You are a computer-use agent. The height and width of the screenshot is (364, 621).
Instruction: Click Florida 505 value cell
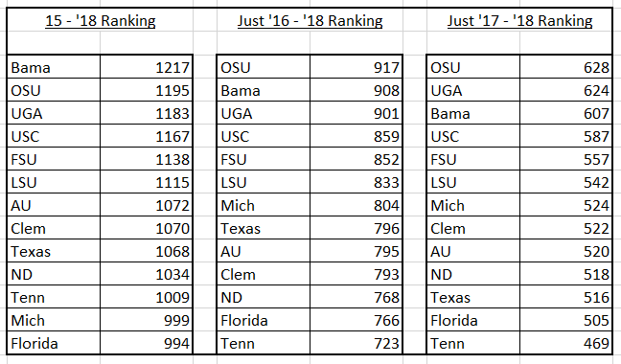(566, 320)
